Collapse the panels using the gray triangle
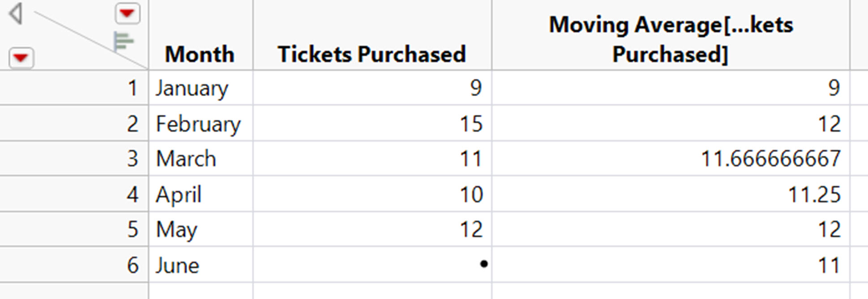 click(x=16, y=13)
